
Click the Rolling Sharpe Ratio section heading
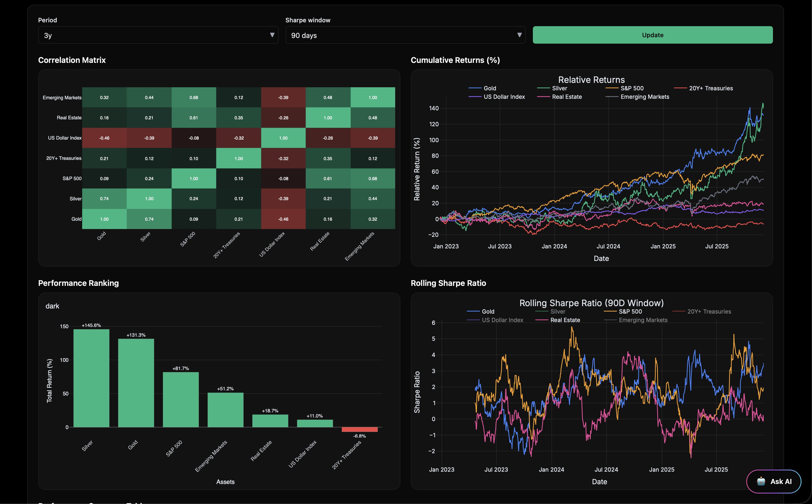tap(449, 283)
